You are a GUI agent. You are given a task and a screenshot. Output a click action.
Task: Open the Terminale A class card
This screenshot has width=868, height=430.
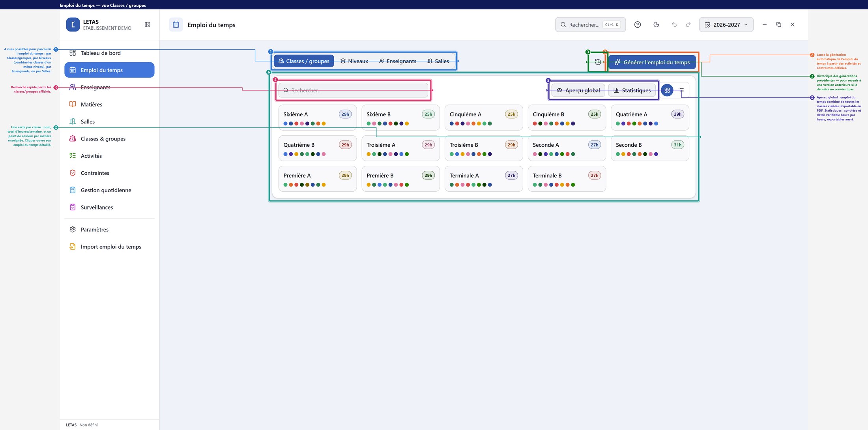484,179
